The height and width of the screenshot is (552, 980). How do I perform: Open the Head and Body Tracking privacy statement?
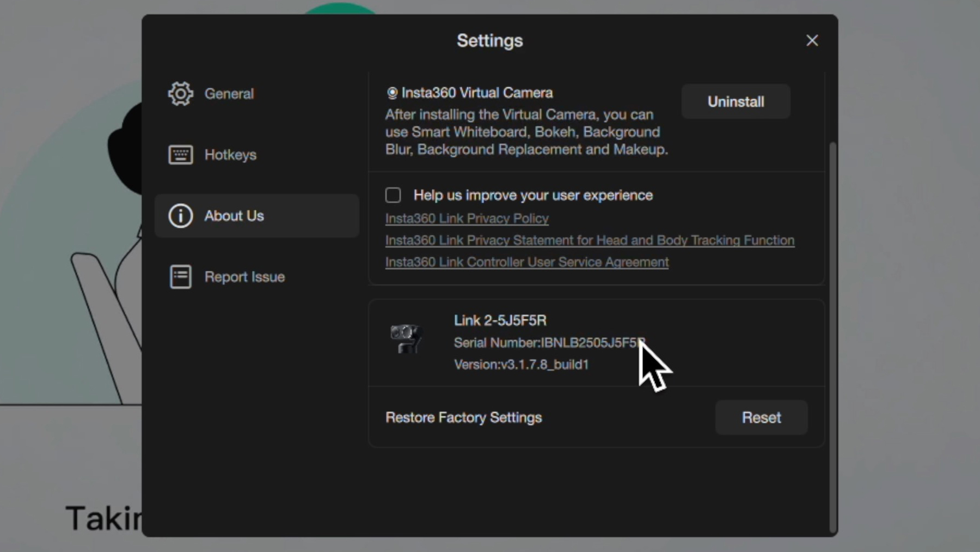pos(590,240)
